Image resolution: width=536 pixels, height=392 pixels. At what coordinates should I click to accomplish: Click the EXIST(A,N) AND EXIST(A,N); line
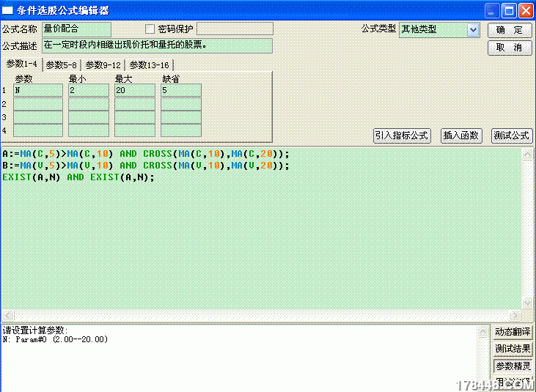(x=78, y=177)
